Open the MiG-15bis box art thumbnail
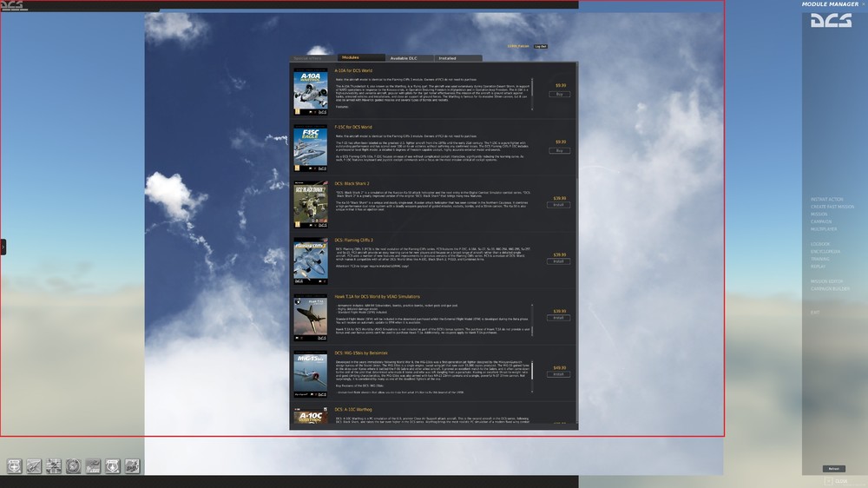 click(311, 374)
